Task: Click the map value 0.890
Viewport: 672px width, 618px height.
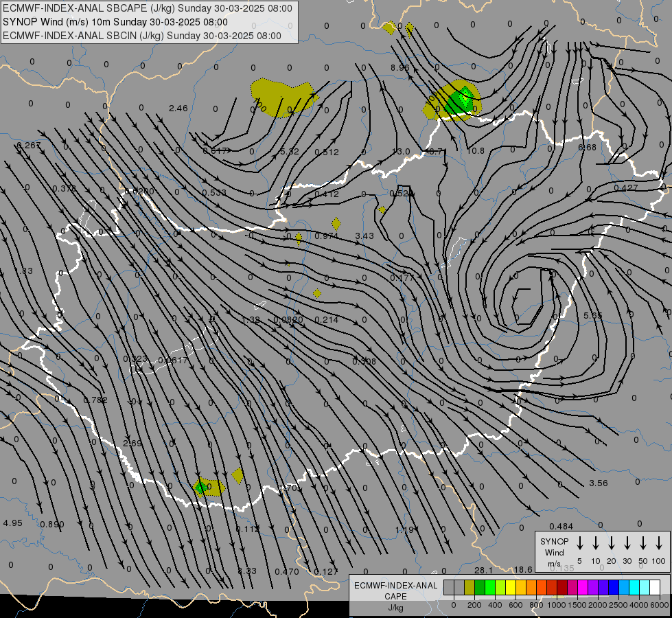Action: 52,524
